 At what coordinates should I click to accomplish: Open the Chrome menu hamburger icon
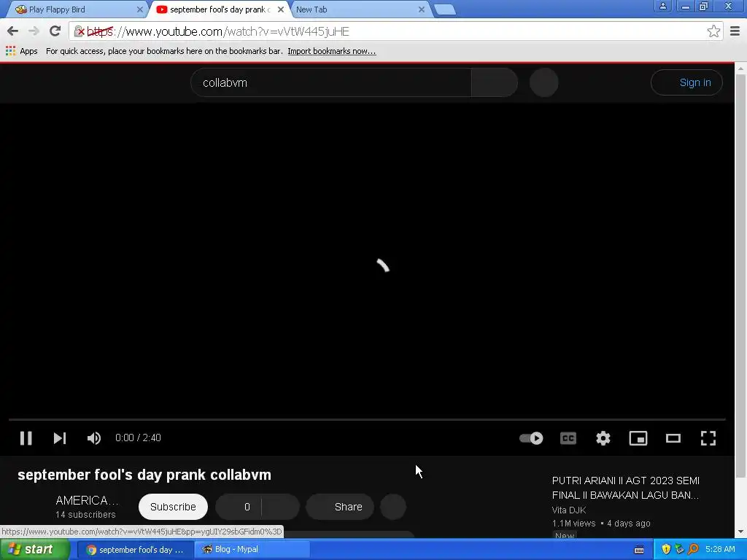[x=735, y=31]
